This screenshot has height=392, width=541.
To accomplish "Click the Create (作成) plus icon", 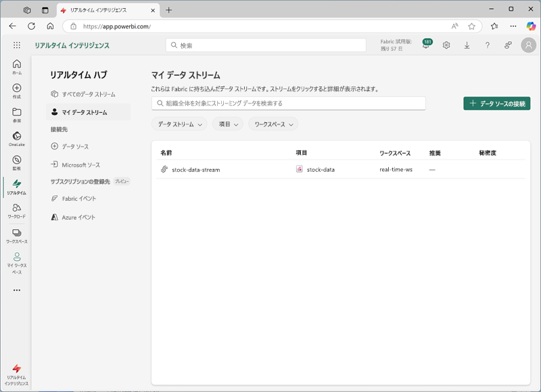I will pos(16,89).
